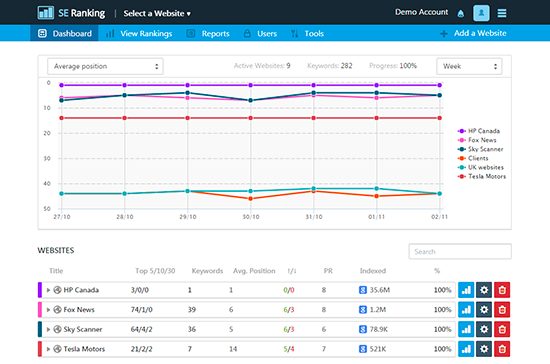Click the purple HP Canada color bar
This screenshot has height=364, width=550.
point(40,290)
